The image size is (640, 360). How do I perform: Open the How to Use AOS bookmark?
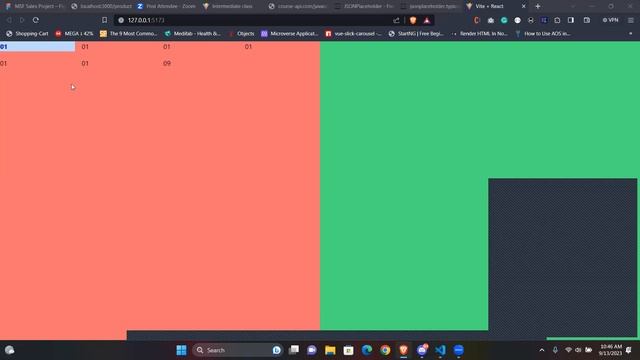click(543, 33)
